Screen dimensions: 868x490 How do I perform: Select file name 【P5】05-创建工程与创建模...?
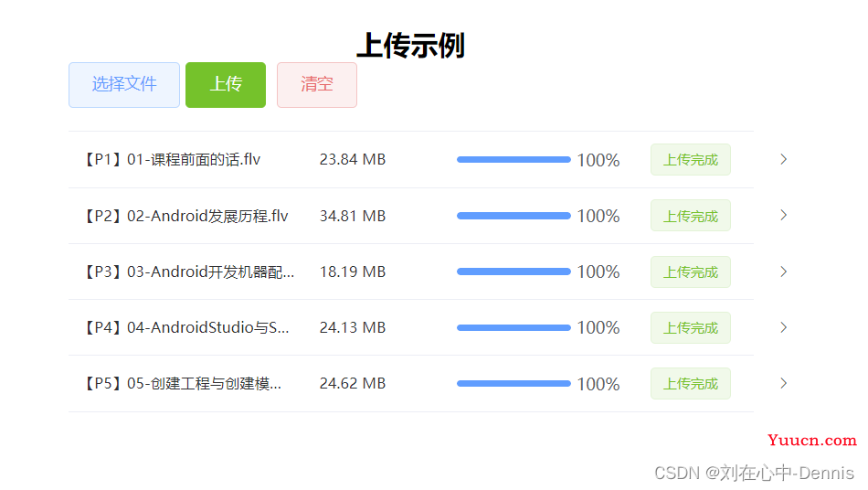[x=182, y=384]
